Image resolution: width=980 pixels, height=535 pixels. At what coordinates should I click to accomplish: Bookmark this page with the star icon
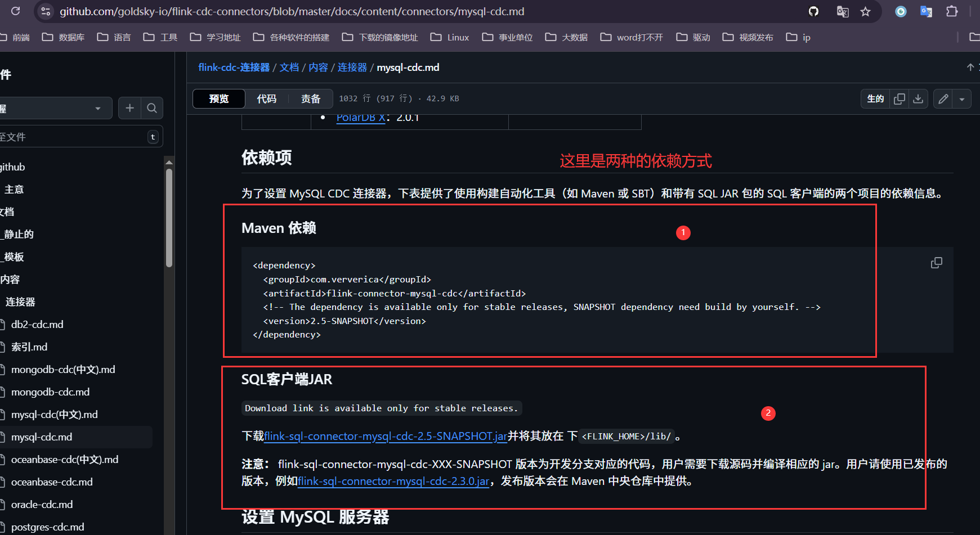click(866, 11)
